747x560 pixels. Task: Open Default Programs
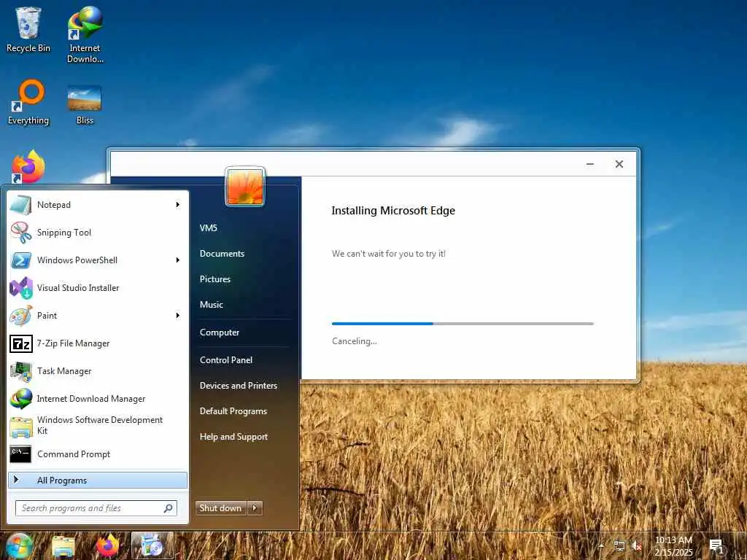pos(233,411)
